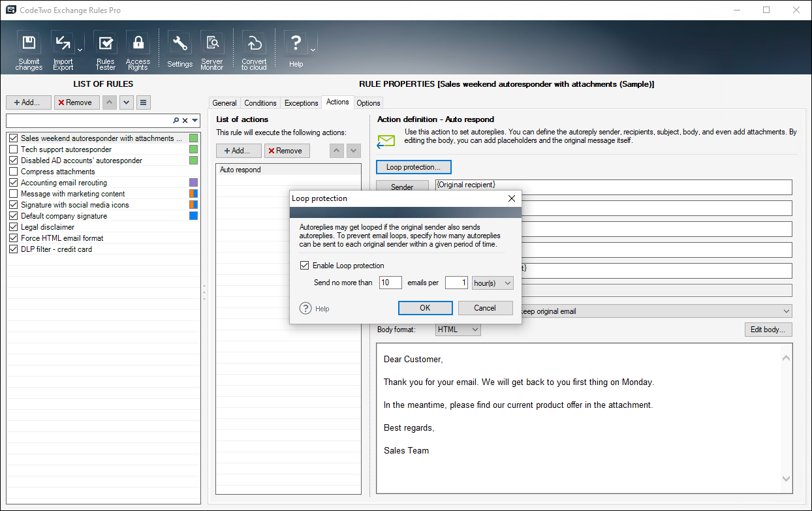Screen dimensions: 812x511
Task: Click Remove button in List of actions
Action: click(x=287, y=151)
